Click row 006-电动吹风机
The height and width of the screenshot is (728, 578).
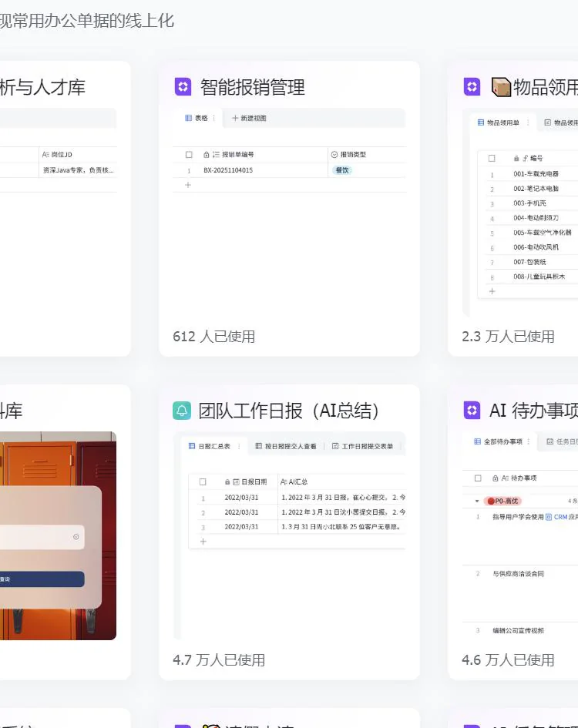click(536, 247)
